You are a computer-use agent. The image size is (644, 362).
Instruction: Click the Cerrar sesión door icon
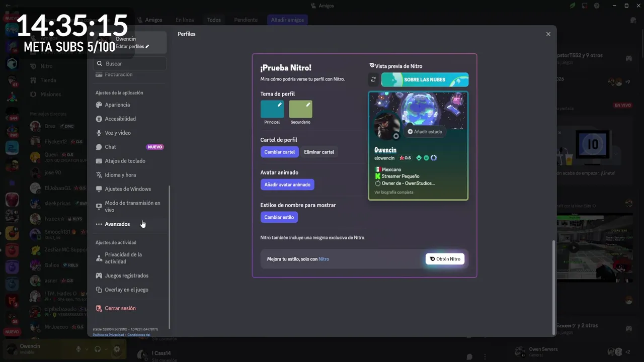pos(99,308)
